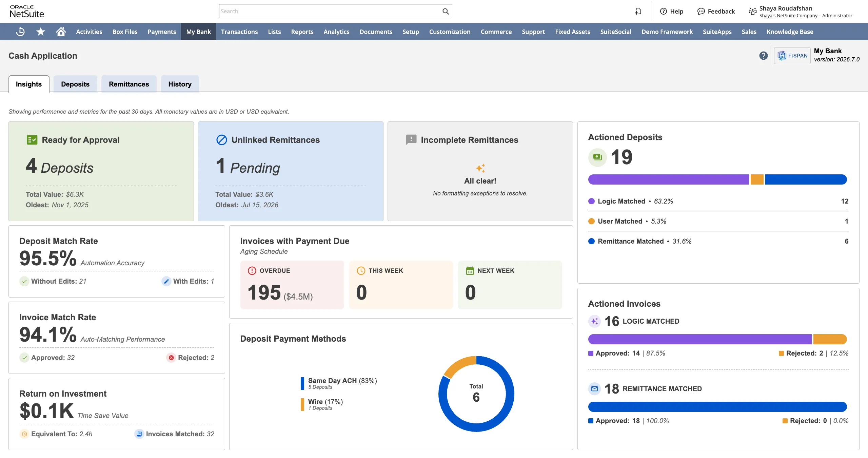Open the Recent Records clock icon
868x458 pixels.
(20, 32)
